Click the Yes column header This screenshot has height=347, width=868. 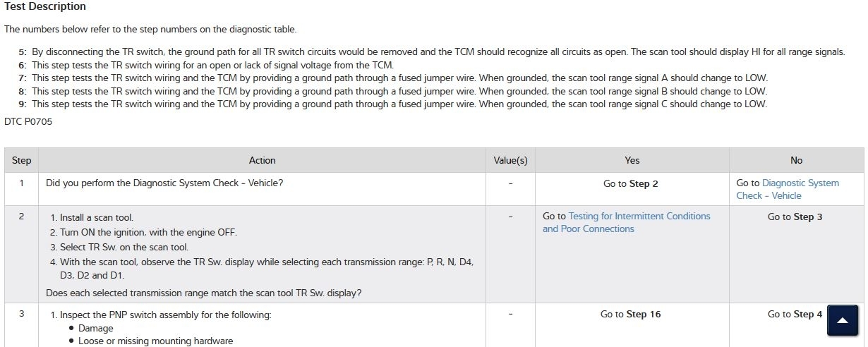click(632, 160)
